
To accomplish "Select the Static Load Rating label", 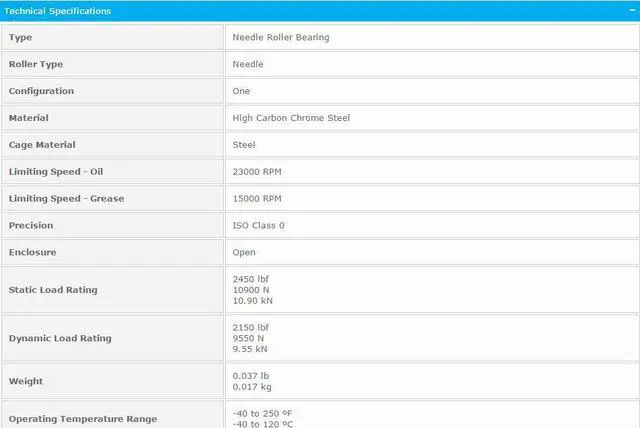I will click(x=54, y=290).
